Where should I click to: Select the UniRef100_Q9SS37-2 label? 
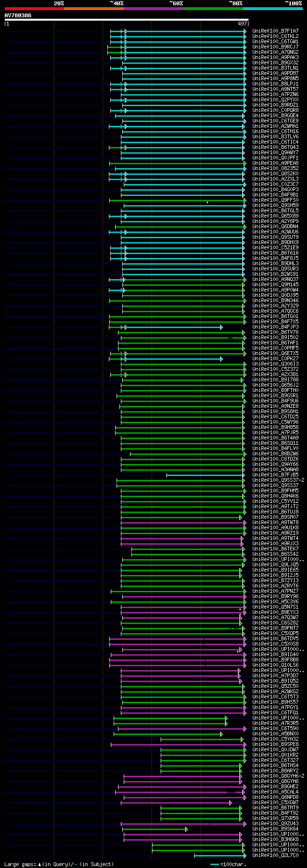(x=278, y=480)
